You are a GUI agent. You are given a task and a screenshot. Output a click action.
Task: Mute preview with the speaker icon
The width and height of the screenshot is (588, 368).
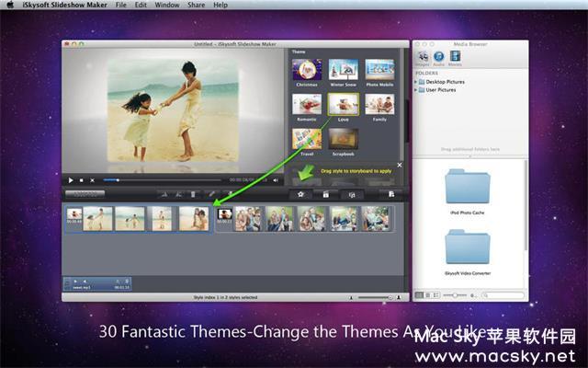coord(276,180)
